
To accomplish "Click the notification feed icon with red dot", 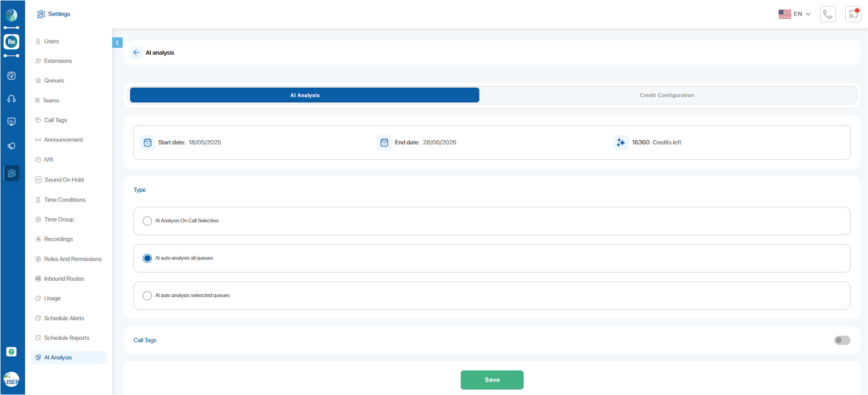I will pyautogui.click(x=853, y=14).
